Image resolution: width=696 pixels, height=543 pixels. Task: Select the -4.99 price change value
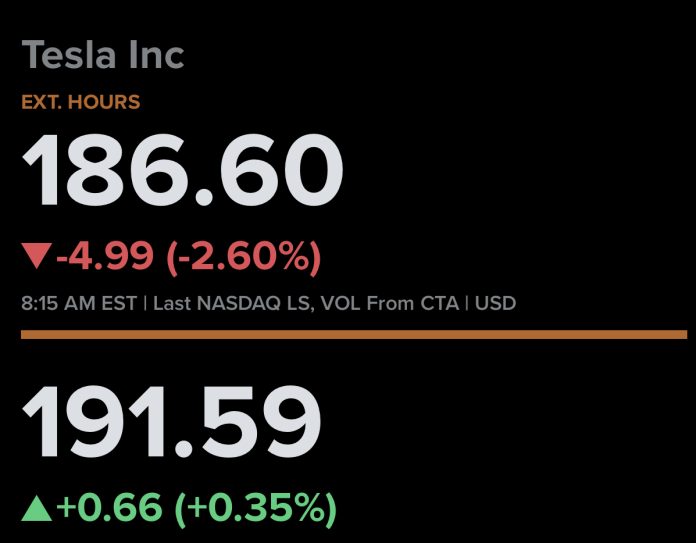pos(105,257)
